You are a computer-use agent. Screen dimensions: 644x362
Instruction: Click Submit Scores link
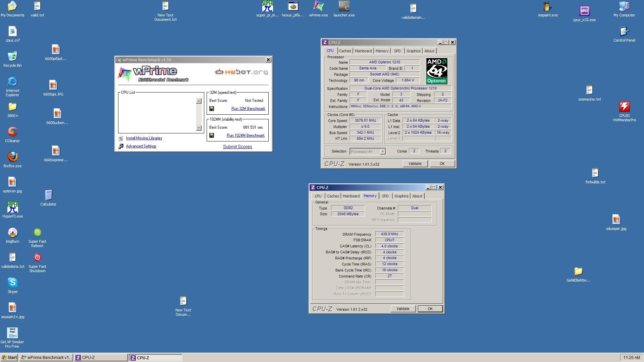(x=237, y=146)
